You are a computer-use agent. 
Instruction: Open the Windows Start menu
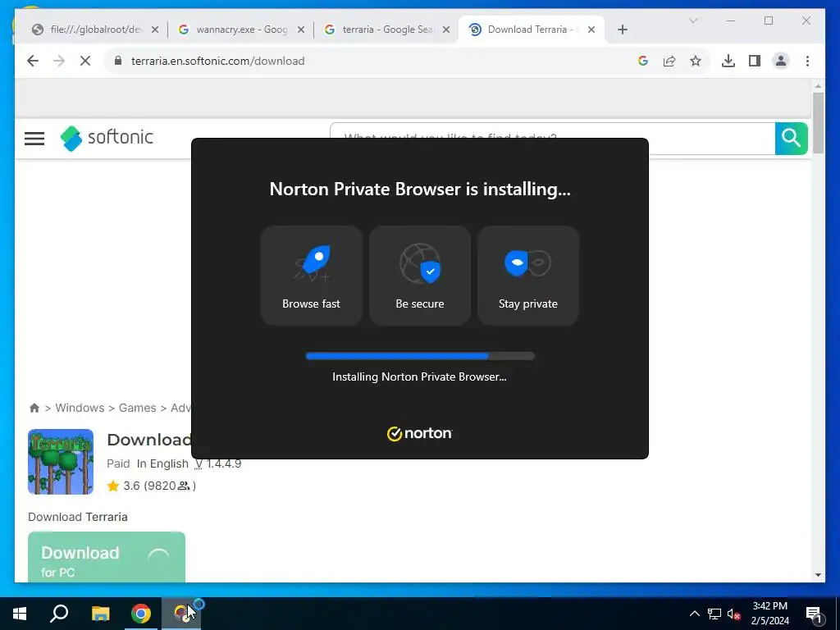(x=20, y=614)
